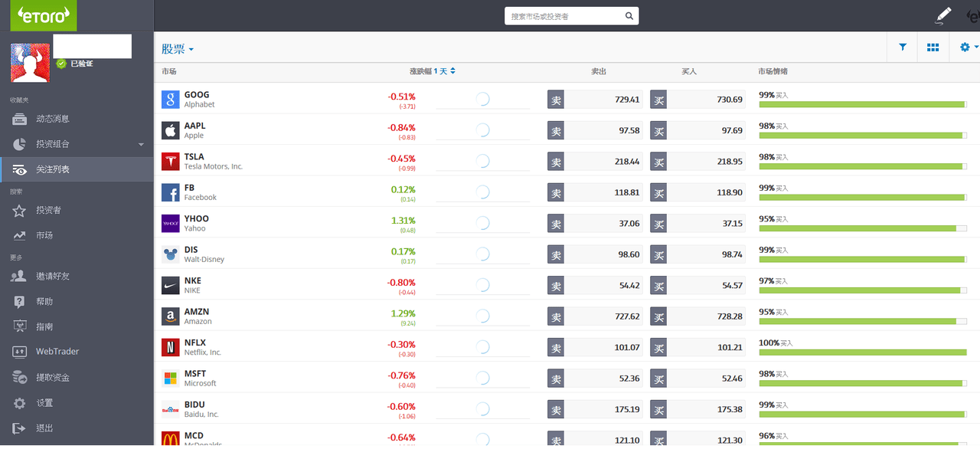Click GOOG -0.51% change value
Image resolution: width=980 pixels, height=449 pixels.
pyautogui.click(x=401, y=97)
